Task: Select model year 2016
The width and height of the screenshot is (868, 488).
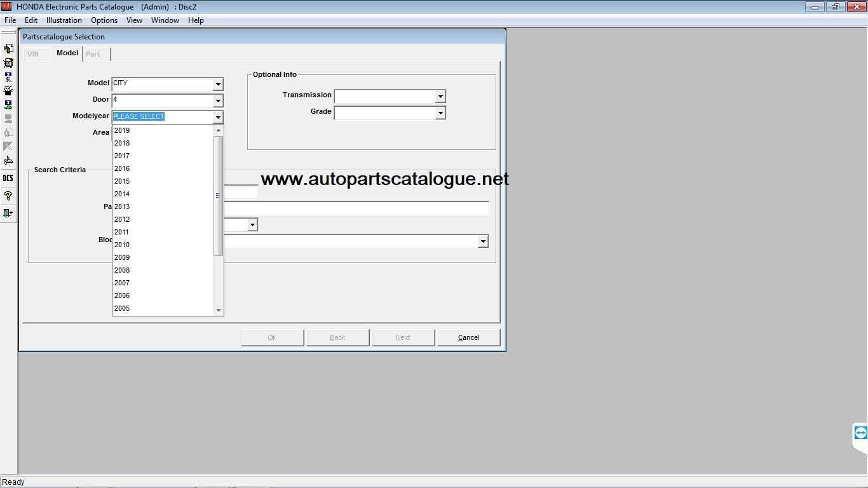Action: pyautogui.click(x=163, y=168)
